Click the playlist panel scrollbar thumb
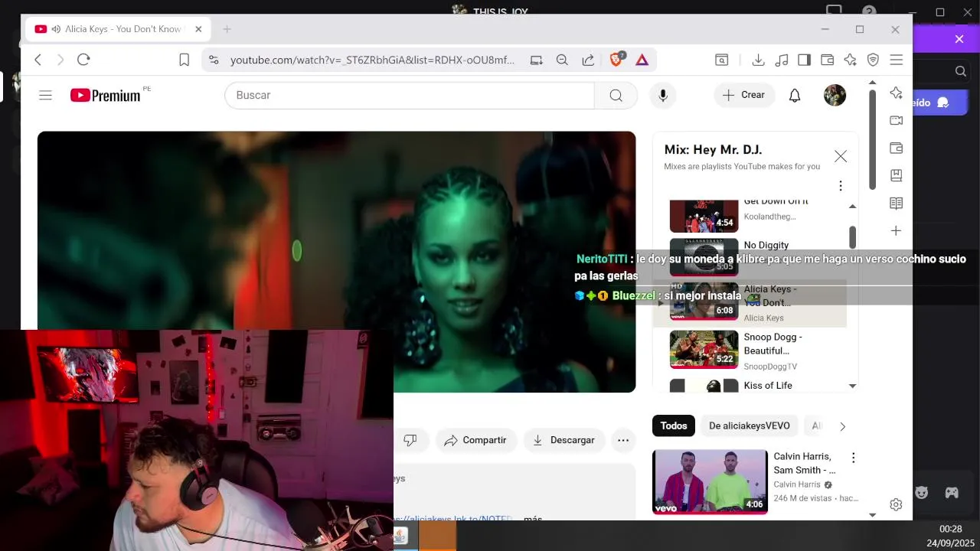980x551 pixels. coord(852,237)
